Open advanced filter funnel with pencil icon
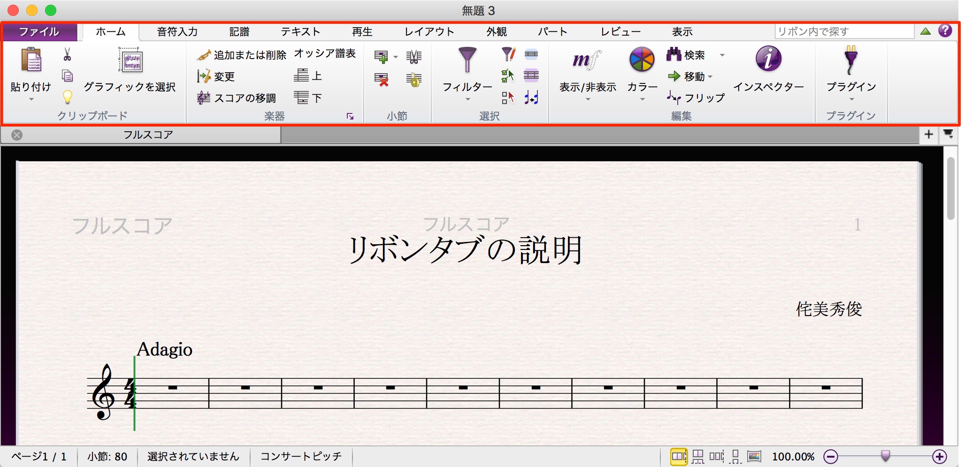 click(508, 54)
